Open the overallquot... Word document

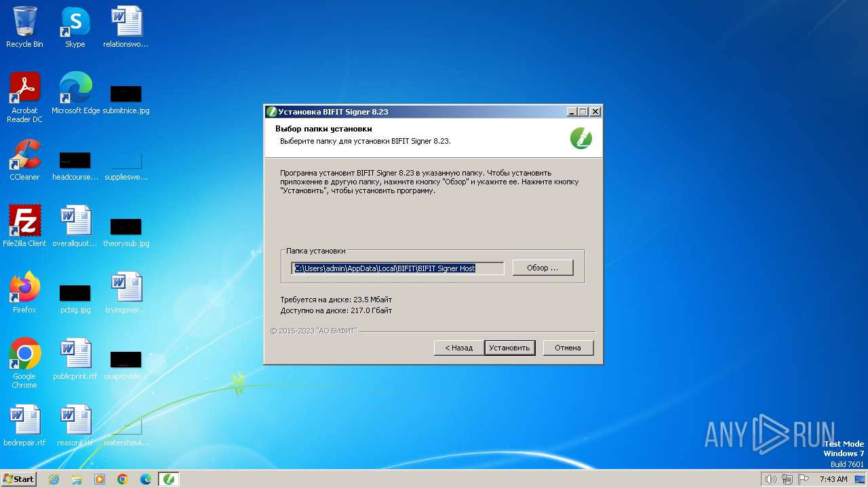click(75, 226)
